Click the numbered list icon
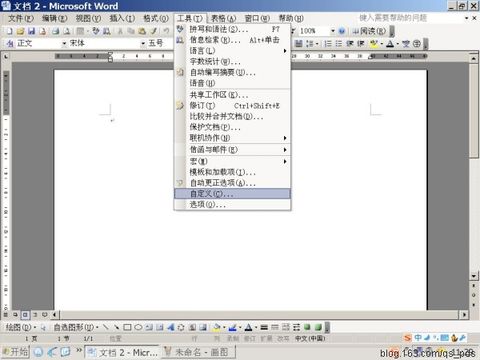The image size is (480, 360). 328,43
